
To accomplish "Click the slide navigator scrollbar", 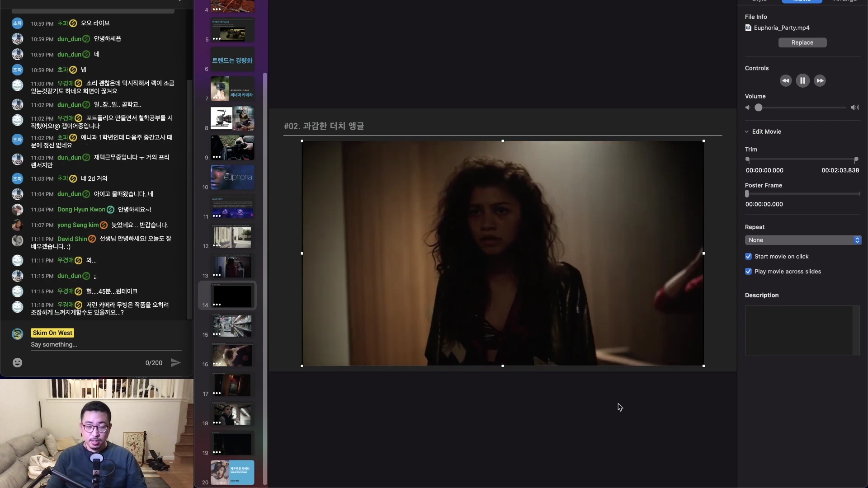I will coord(265,278).
